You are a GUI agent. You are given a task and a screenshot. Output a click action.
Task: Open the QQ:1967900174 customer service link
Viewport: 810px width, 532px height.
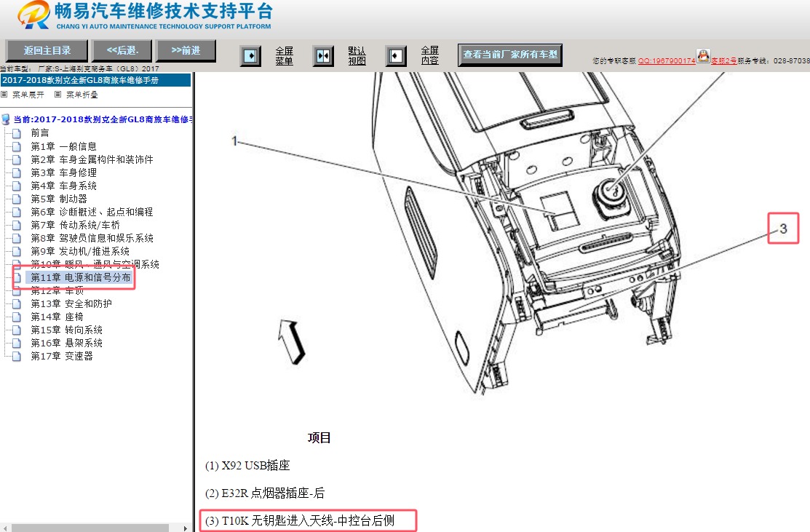click(667, 61)
